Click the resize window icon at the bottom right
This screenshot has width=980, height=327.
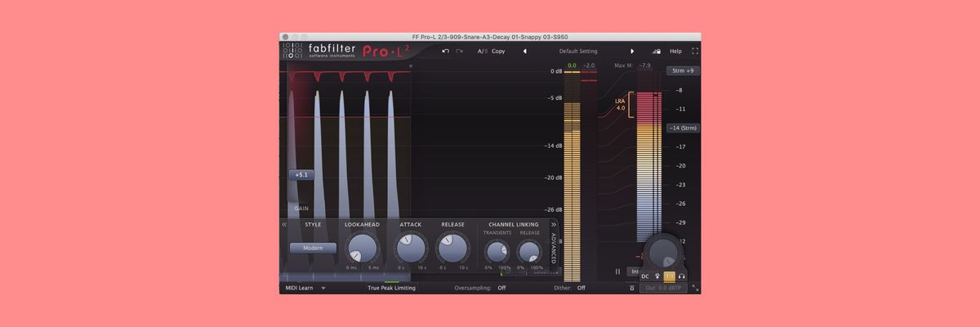click(x=695, y=288)
